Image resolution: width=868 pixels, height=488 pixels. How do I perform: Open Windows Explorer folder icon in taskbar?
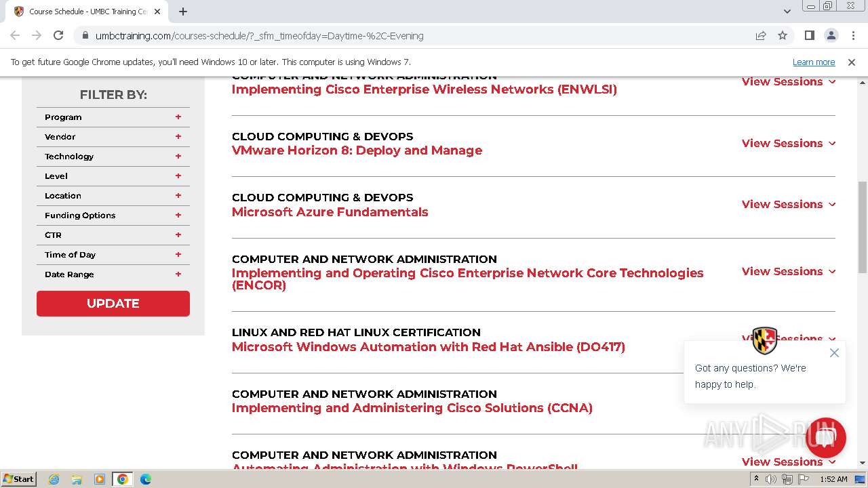77,479
